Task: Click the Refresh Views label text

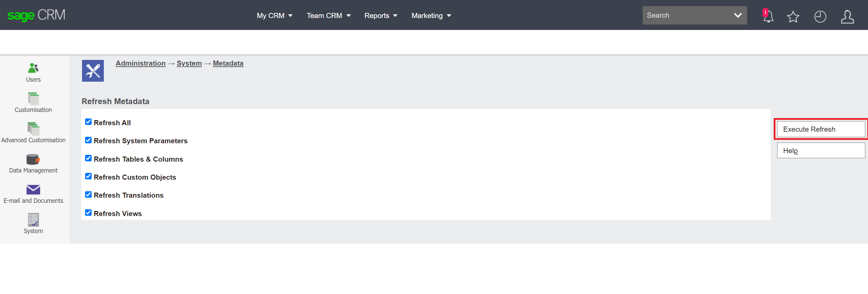Action: 118,214
